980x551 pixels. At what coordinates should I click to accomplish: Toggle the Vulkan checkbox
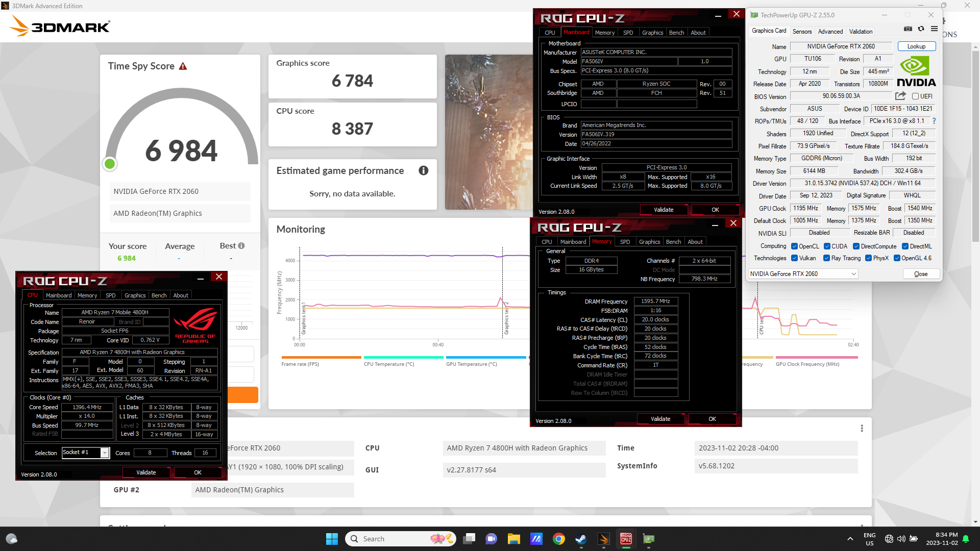tap(794, 258)
